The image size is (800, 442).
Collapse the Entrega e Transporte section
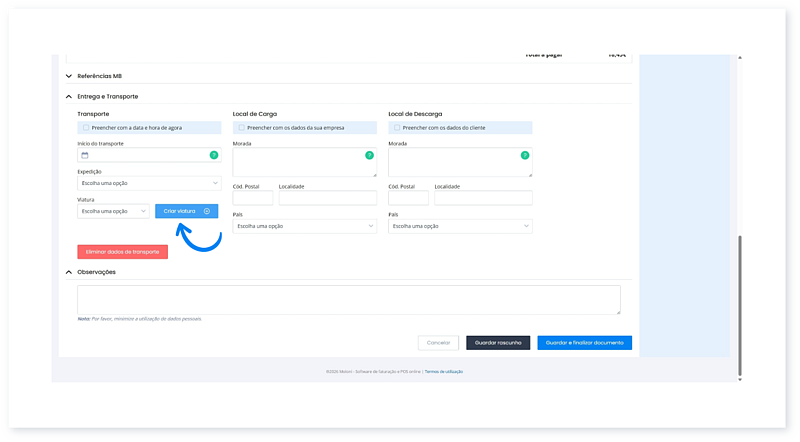69,96
